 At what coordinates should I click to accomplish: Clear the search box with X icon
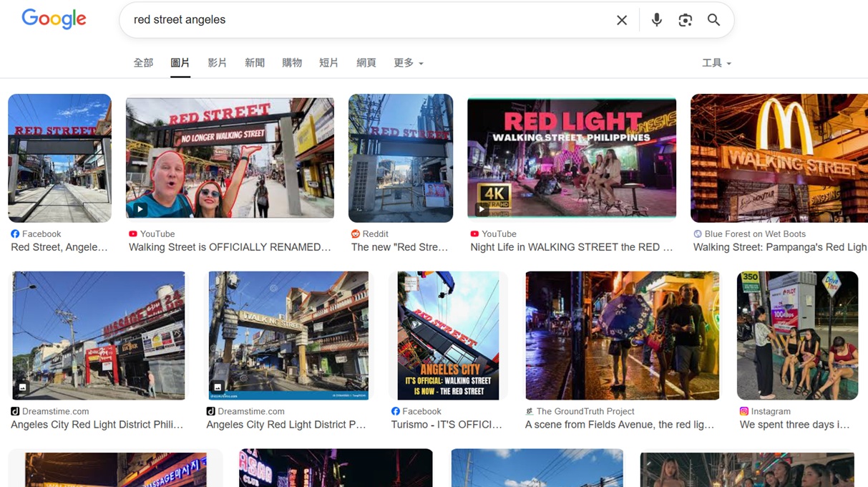[622, 20]
